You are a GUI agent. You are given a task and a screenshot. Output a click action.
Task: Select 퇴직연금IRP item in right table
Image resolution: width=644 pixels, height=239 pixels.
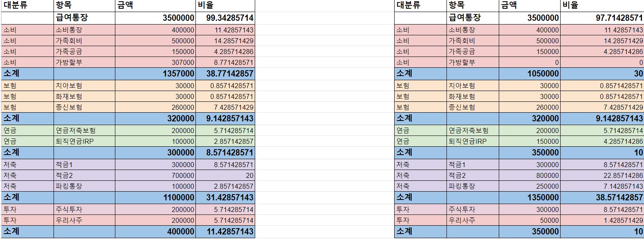tap(473, 141)
